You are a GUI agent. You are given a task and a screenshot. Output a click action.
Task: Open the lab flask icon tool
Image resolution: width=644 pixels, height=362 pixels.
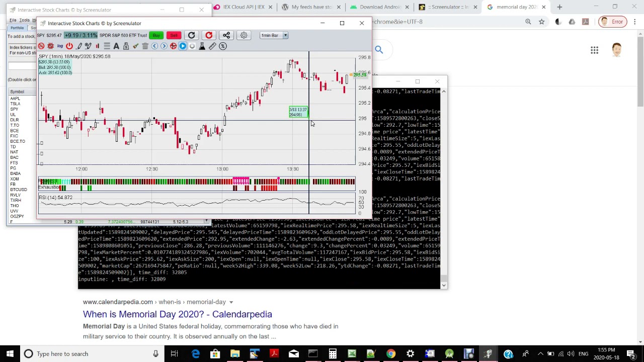[x=202, y=46]
